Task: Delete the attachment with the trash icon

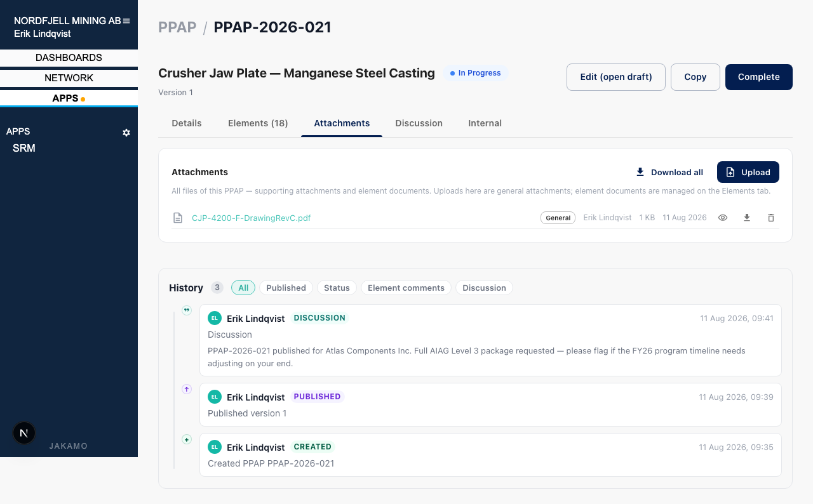Action: (771, 218)
